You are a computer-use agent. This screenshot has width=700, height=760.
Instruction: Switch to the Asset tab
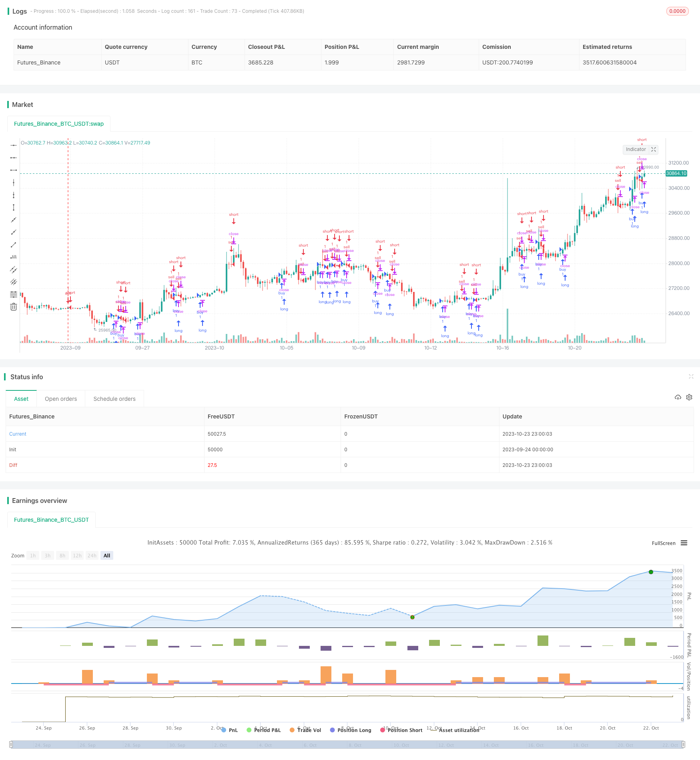pos(21,399)
